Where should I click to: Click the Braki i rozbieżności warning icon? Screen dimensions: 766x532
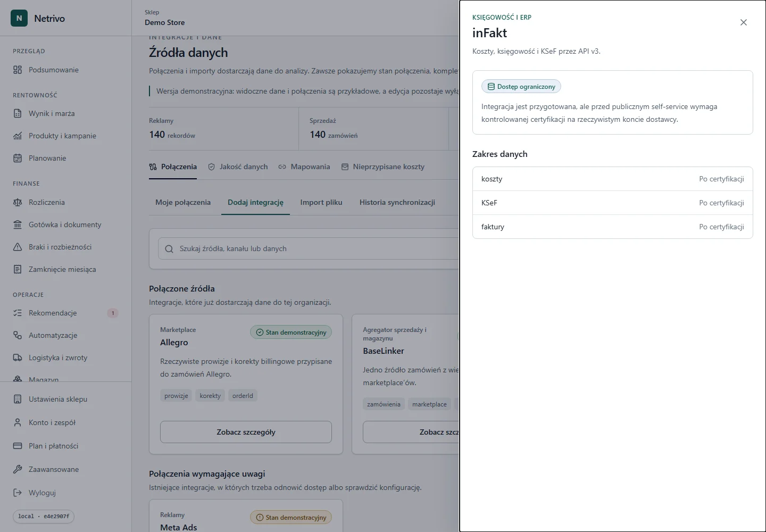tap(18, 247)
